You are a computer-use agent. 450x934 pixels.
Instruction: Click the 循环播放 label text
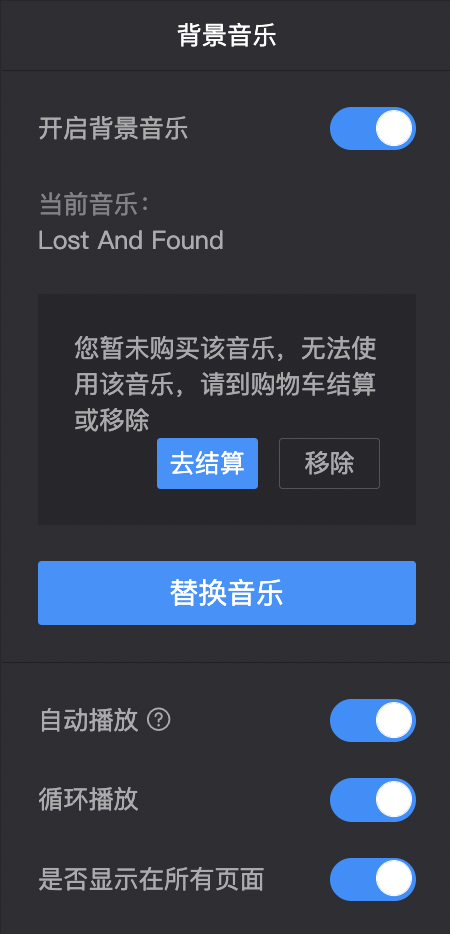[x=88, y=800]
